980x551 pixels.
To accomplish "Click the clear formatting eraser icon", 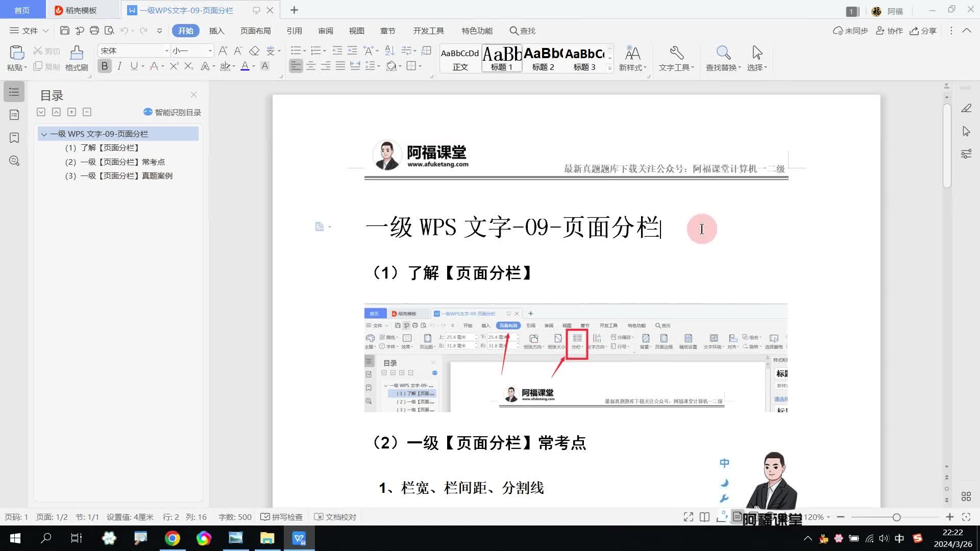I will (254, 51).
